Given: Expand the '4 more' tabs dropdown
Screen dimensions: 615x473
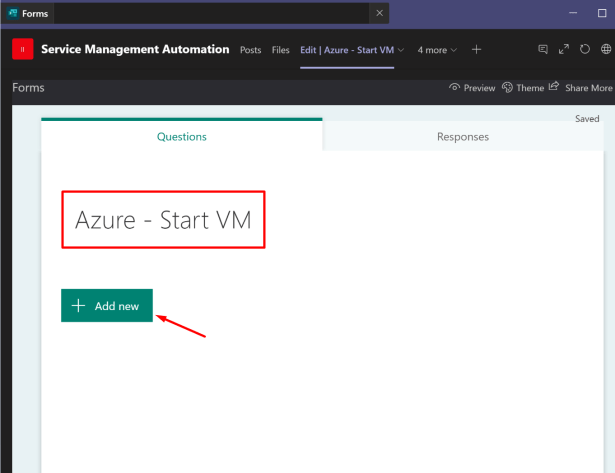Looking at the screenshot, I should [438, 49].
